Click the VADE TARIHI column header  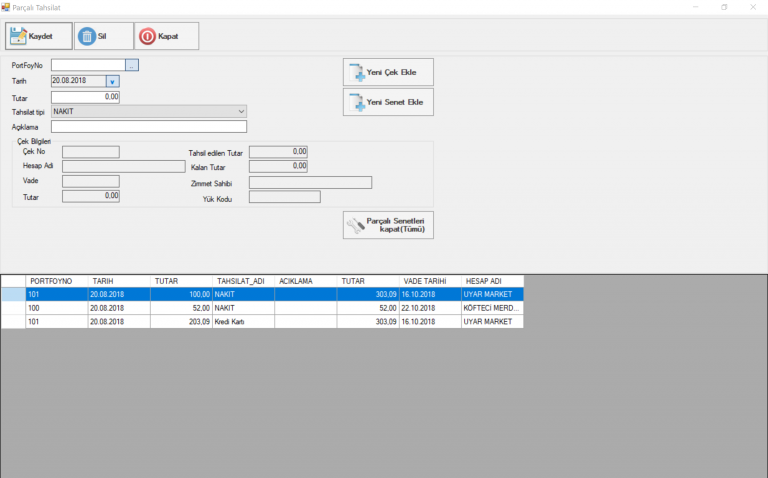tap(428, 281)
